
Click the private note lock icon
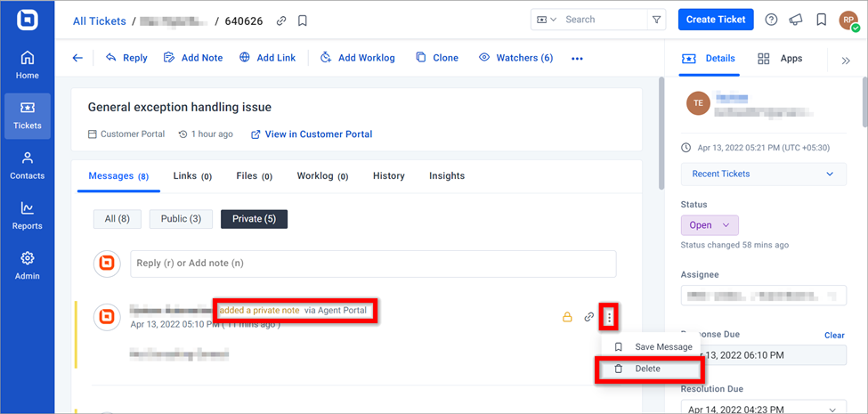[x=567, y=317]
